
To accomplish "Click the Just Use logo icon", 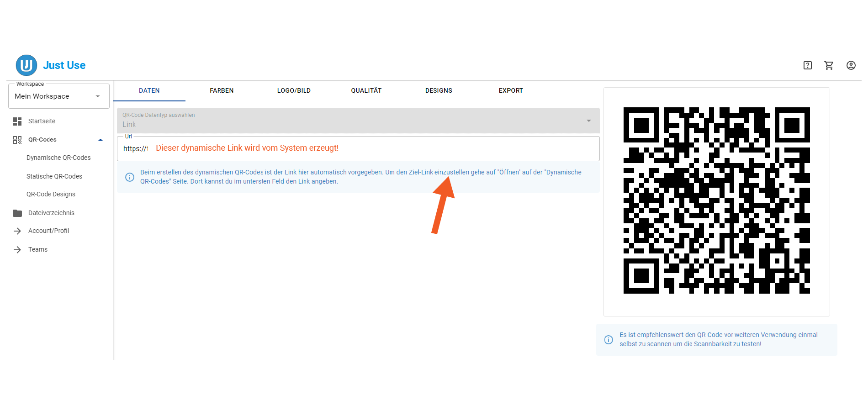I will (x=26, y=65).
